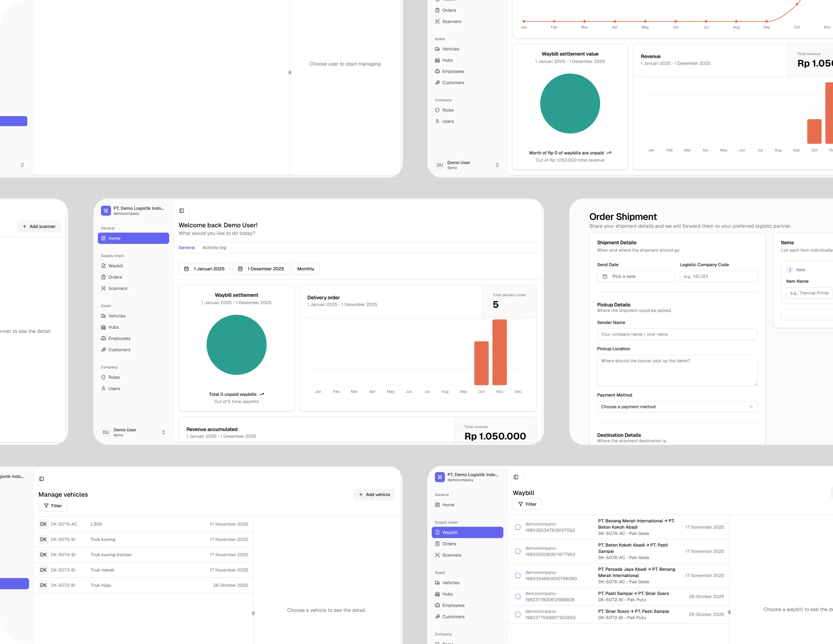This screenshot has height=644, width=833.
Task: Click trend arrow next to Worth of Rp 0 unpaid
Action: (x=609, y=153)
